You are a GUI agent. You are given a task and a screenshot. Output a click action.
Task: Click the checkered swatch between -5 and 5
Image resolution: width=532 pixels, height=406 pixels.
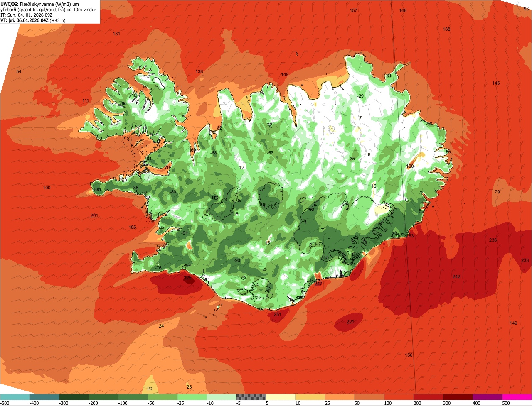251,397
